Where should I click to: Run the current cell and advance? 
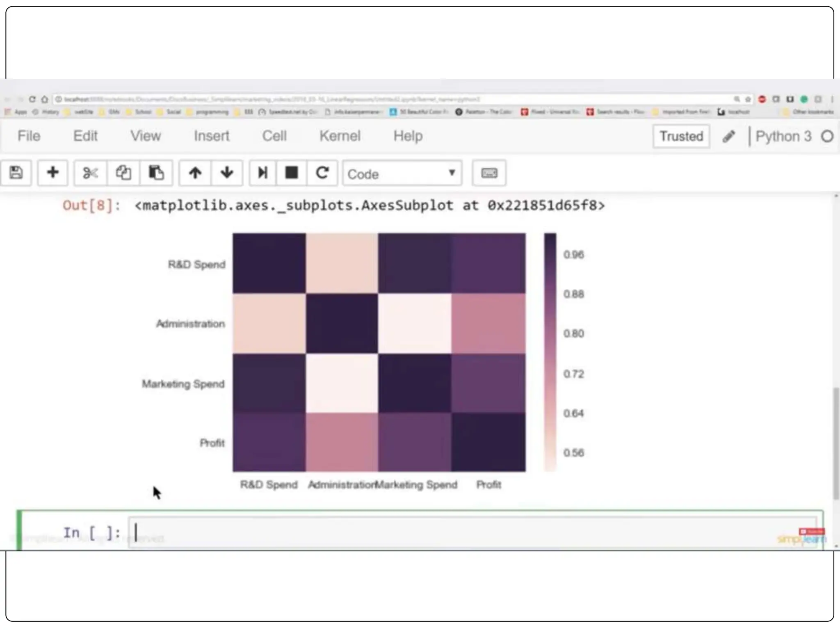click(262, 173)
